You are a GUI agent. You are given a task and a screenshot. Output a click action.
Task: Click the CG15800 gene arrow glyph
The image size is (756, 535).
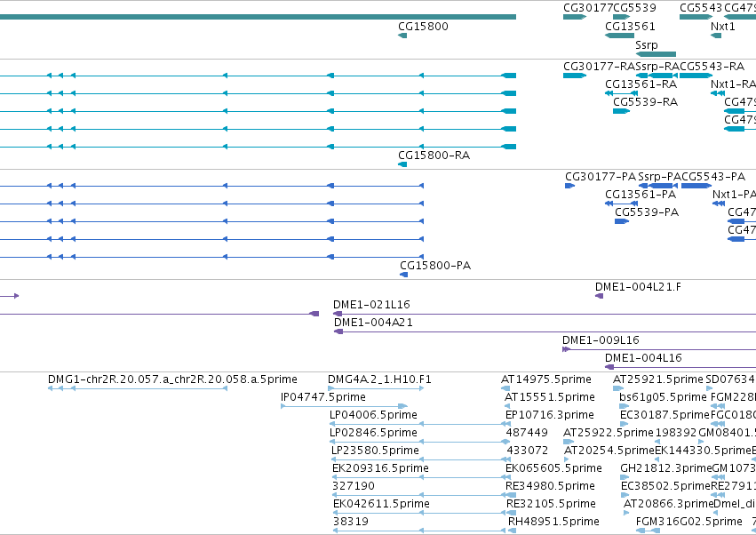pyautogui.click(x=402, y=36)
